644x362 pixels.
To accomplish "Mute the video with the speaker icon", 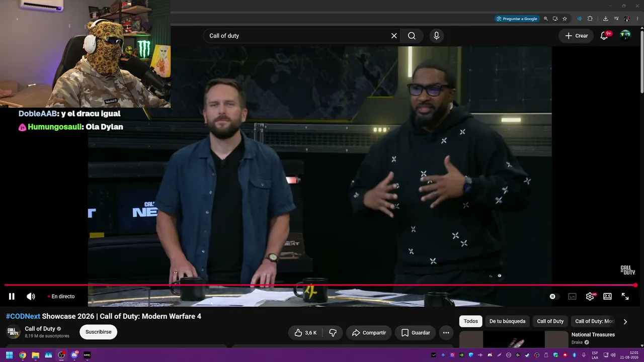I will tap(31, 297).
